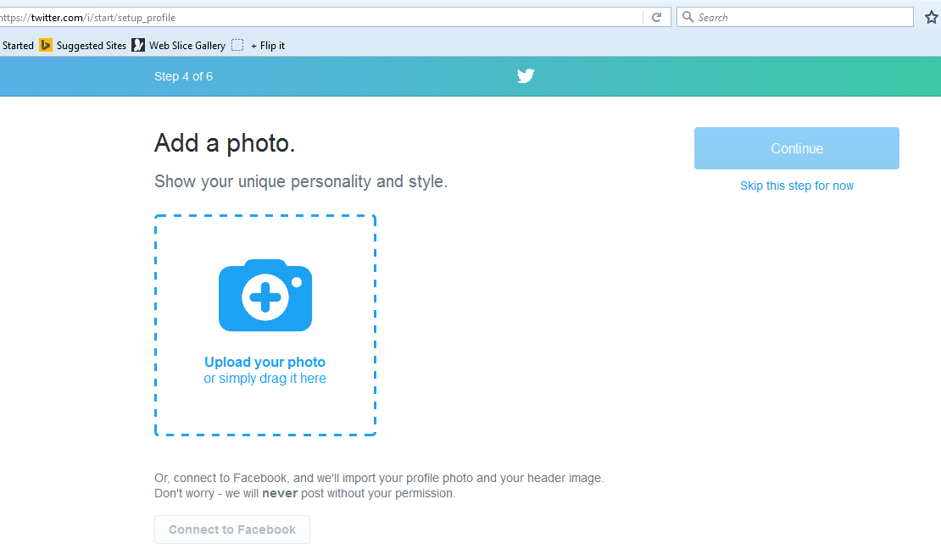Click the Step 4 of 6 indicator
This screenshot has width=941, height=560.
[184, 76]
